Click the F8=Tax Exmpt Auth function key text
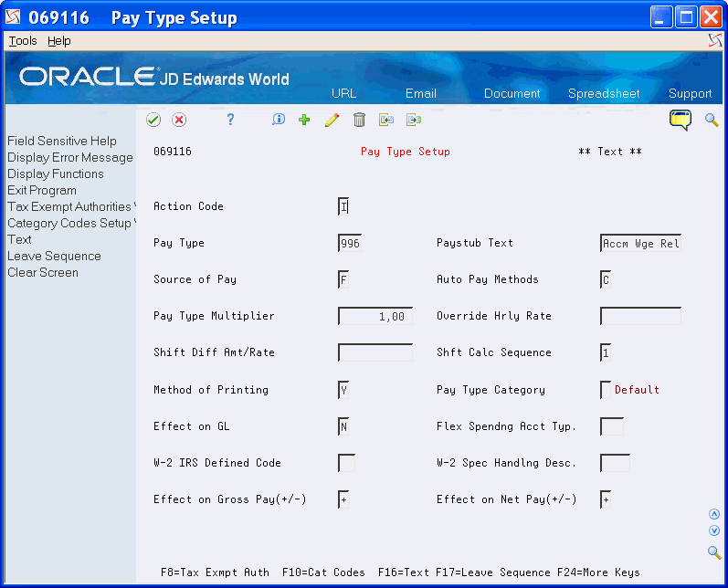Image resolution: width=728 pixels, height=588 pixels. (x=215, y=572)
